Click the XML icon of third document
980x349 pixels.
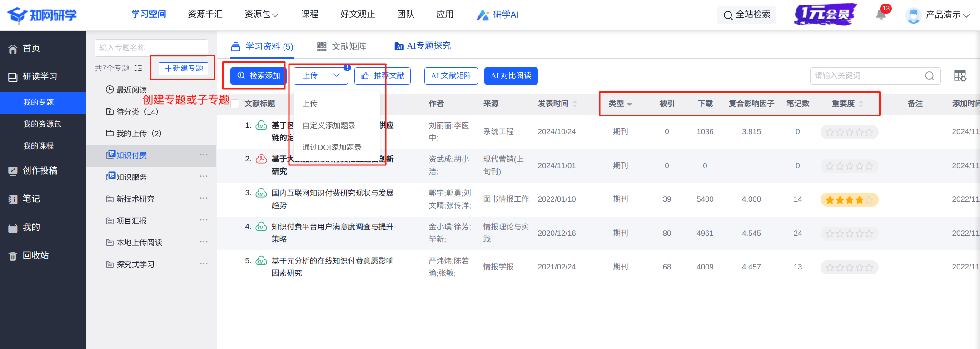261,193
